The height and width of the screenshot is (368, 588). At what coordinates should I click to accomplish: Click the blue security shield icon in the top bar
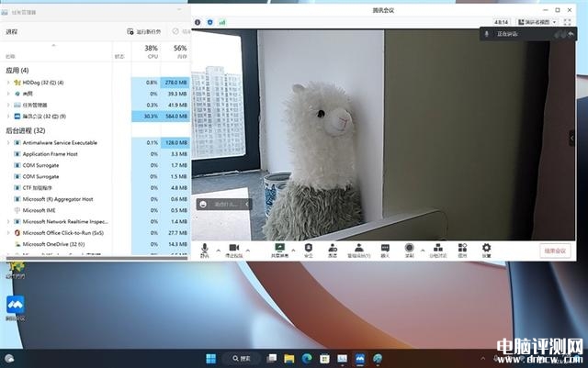click(210, 23)
